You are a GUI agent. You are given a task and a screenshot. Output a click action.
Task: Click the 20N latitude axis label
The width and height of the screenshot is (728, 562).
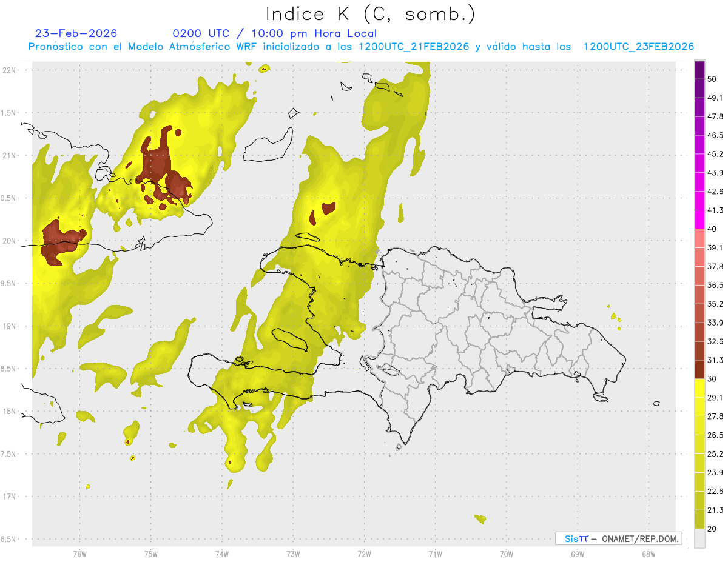click(10, 241)
